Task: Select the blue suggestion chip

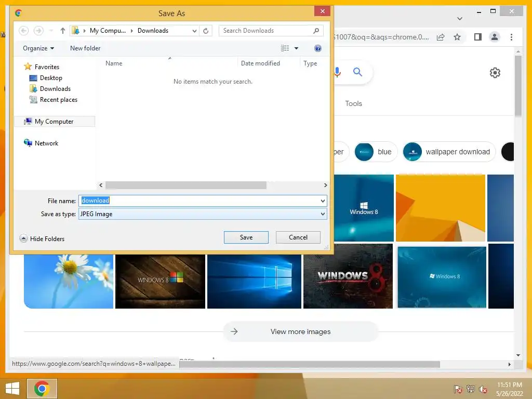Action: click(x=375, y=152)
